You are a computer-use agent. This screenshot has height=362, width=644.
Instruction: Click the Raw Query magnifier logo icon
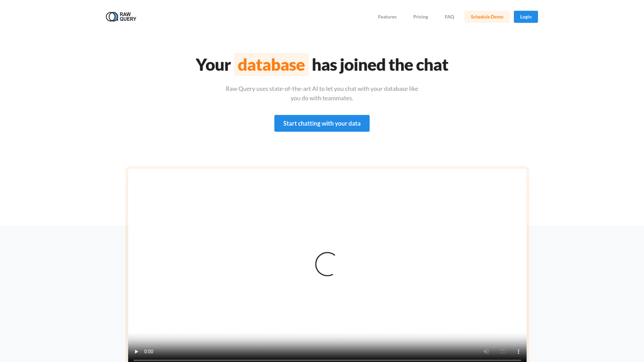point(112,17)
